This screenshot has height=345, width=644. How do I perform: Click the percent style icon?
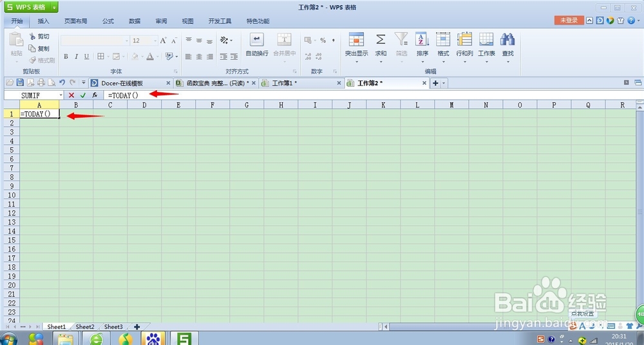pyautogui.click(x=323, y=41)
